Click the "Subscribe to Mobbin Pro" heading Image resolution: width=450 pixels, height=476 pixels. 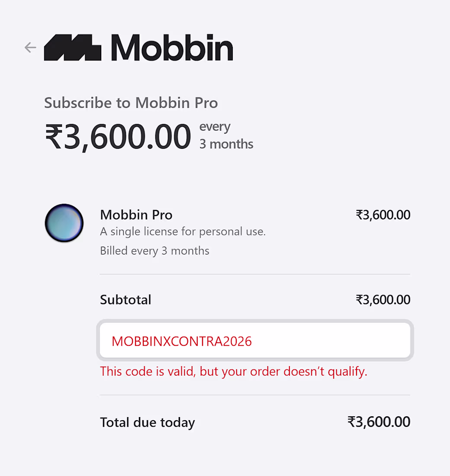pos(131,103)
